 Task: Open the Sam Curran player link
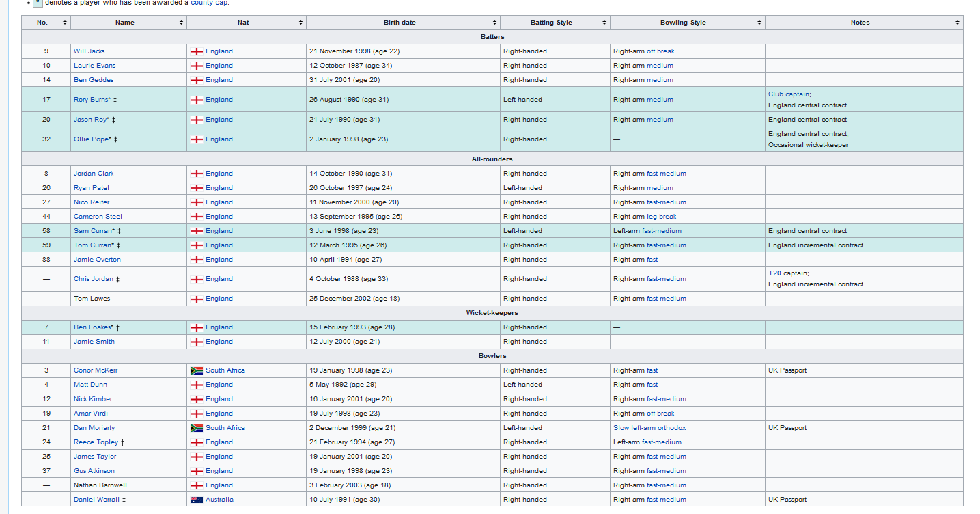92,231
